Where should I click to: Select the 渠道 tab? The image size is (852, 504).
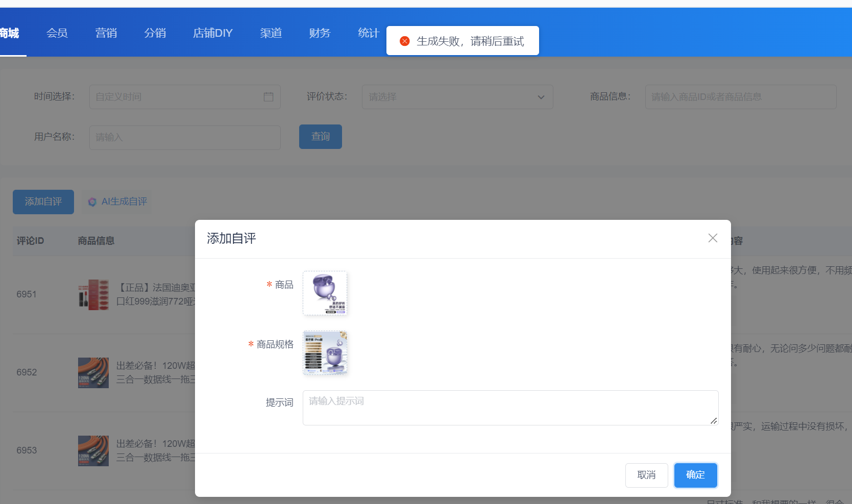pos(271,33)
